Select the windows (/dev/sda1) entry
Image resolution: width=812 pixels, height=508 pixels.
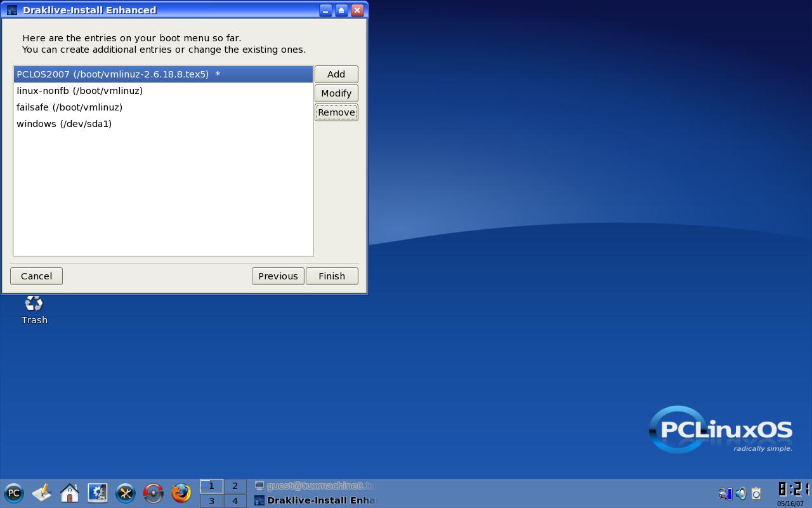click(x=163, y=124)
